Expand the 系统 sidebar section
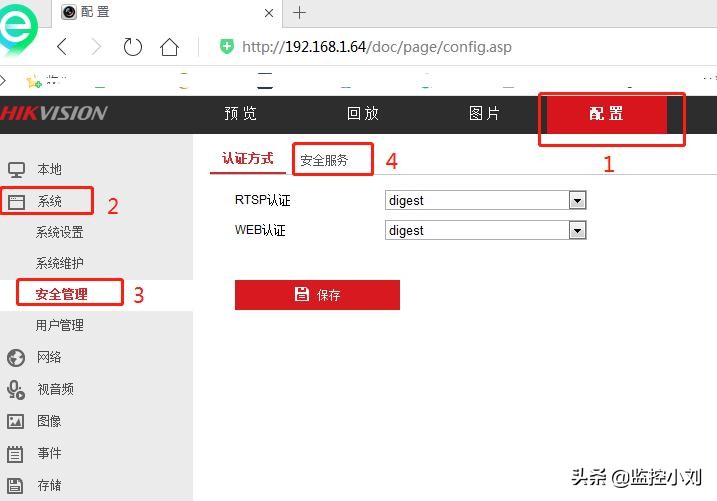Image resolution: width=717 pixels, height=501 pixels. (49, 202)
